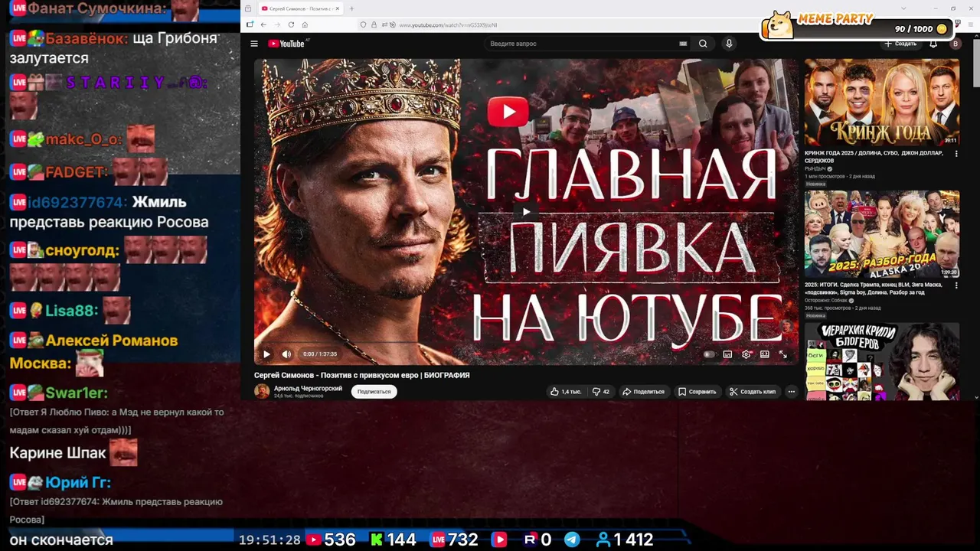Open YouTube notifications bell
This screenshot has height=551, width=980.
tap(933, 44)
